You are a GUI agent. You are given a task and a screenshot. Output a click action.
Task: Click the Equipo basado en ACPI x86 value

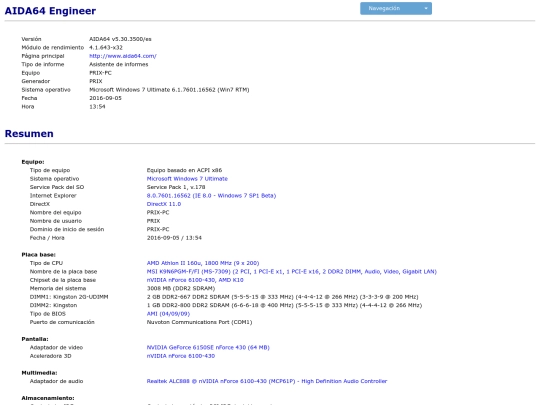pos(184,170)
